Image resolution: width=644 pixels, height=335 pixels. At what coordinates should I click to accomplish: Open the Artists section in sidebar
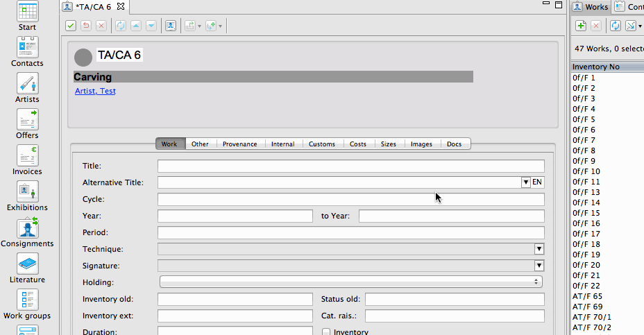(x=27, y=88)
